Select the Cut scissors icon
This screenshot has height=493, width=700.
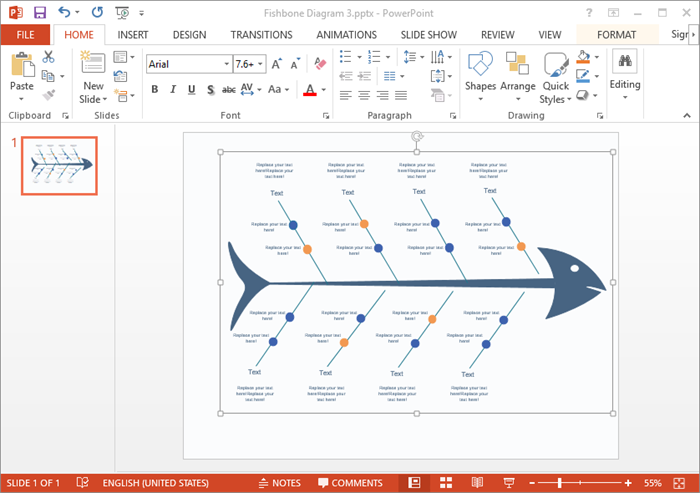click(x=48, y=57)
